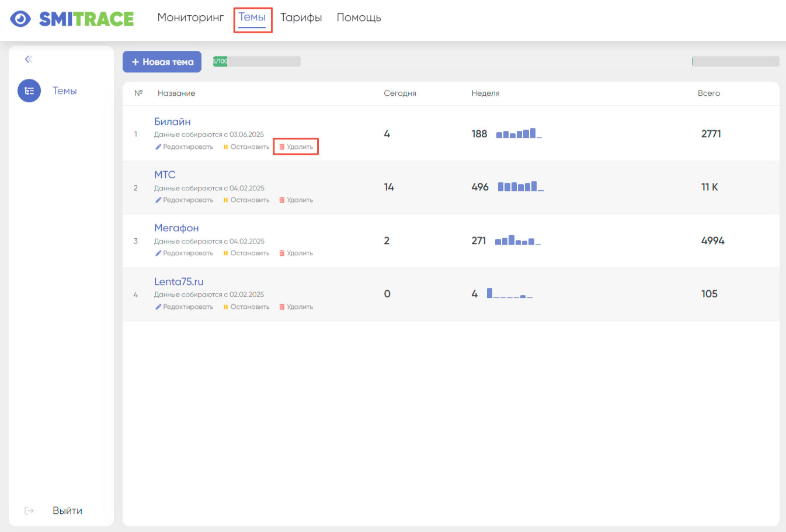The width and height of the screenshot is (786, 532).
Task: Click trash icon for Мегафон topic
Action: [x=281, y=253]
